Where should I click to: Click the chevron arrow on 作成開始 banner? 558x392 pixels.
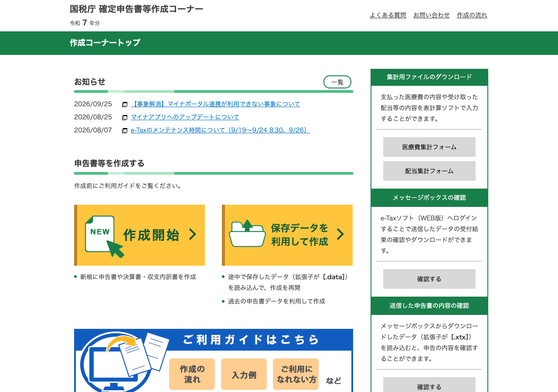[x=192, y=234]
